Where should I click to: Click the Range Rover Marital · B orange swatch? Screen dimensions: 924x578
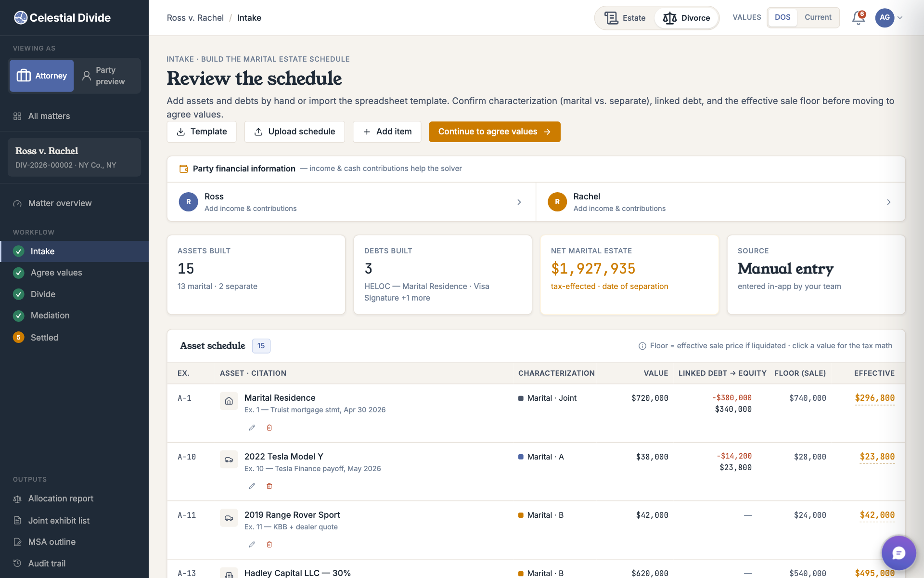point(521,515)
